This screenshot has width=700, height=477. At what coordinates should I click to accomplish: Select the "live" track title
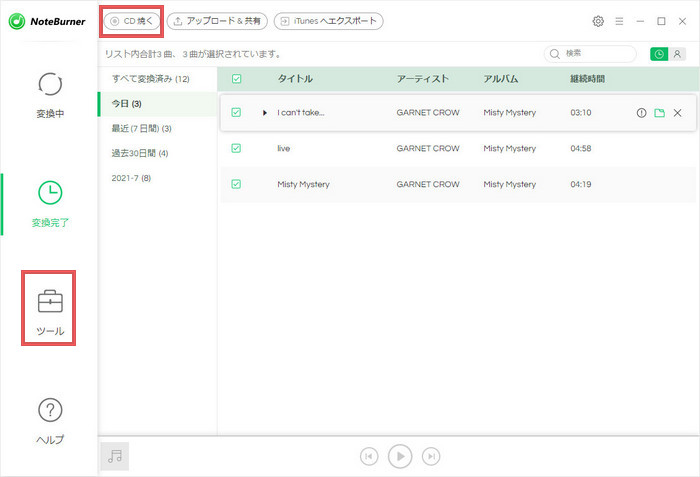(x=283, y=149)
